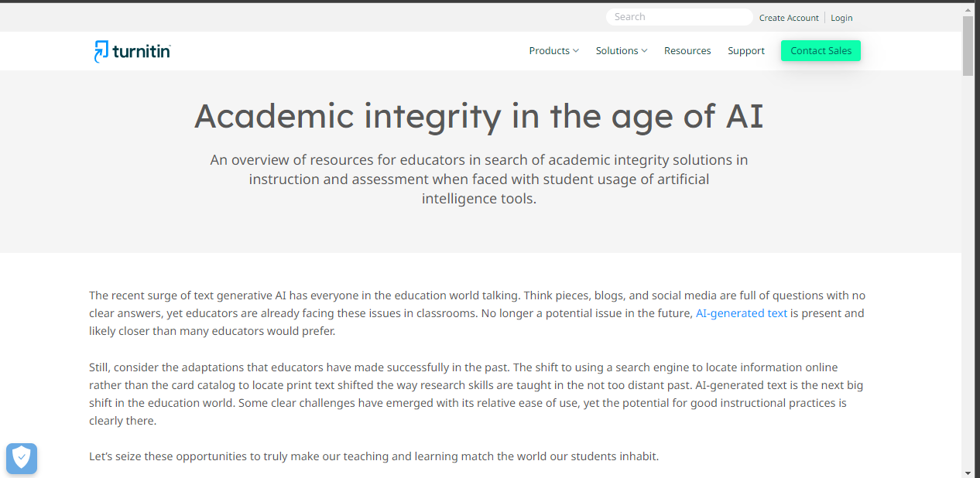Expand the Products dropdown menu

553,51
